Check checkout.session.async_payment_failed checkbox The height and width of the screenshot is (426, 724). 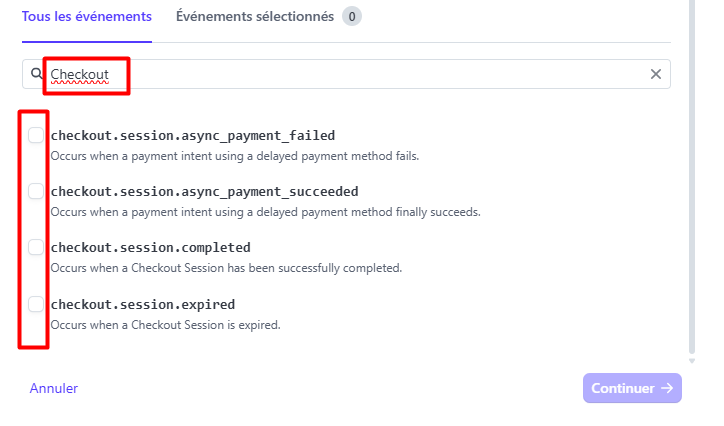click(x=36, y=135)
